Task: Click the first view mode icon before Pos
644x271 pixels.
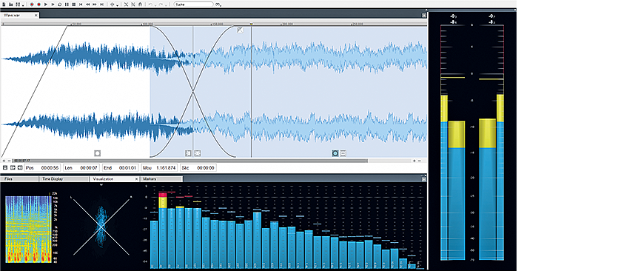Action: [x=5, y=168]
